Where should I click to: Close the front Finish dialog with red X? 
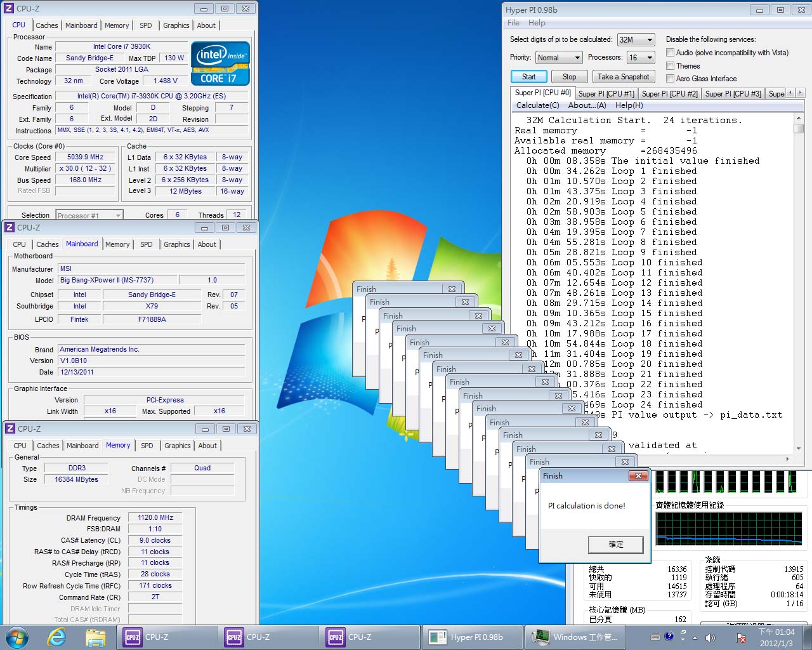point(638,475)
